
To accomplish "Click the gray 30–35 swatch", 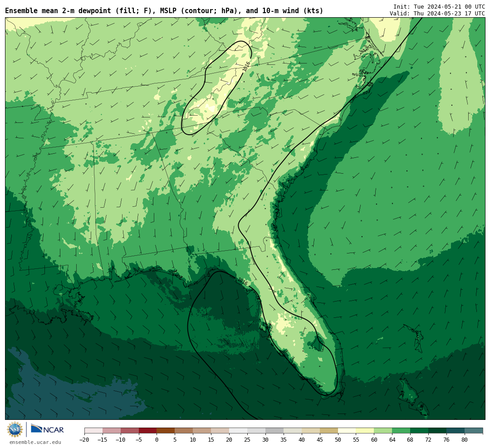I will (x=274, y=431).
